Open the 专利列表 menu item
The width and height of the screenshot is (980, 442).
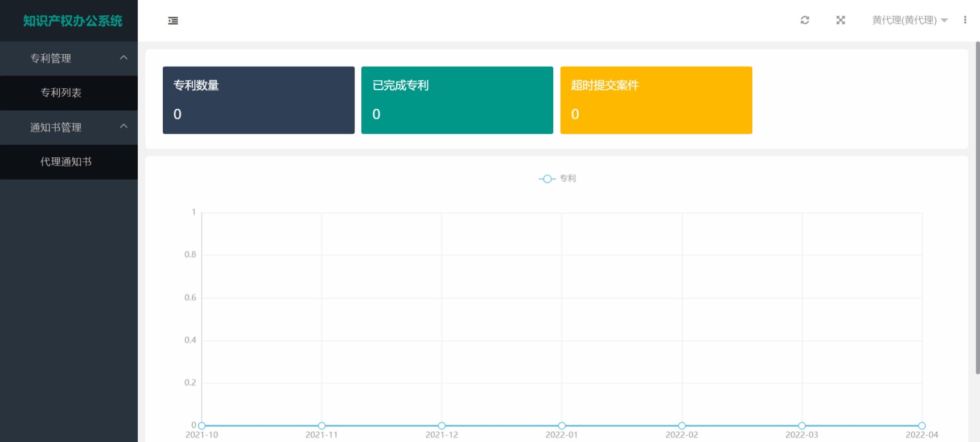pyautogui.click(x=69, y=93)
